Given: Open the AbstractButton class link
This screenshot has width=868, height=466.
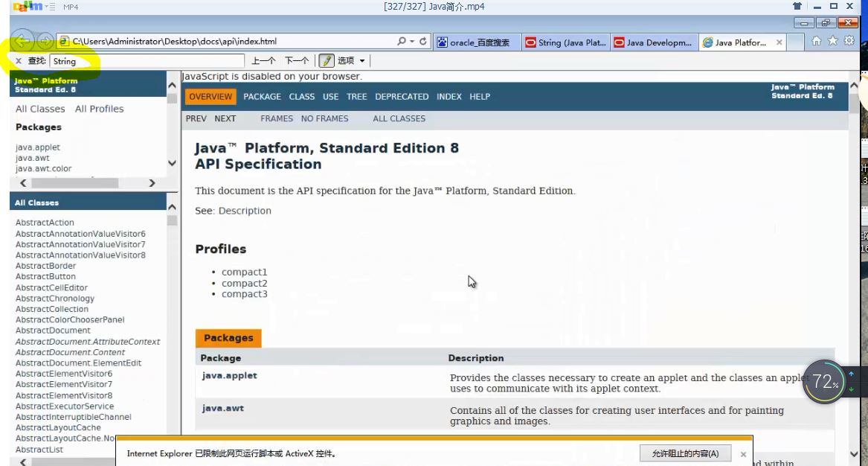Looking at the screenshot, I should click(x=45, y=276).
